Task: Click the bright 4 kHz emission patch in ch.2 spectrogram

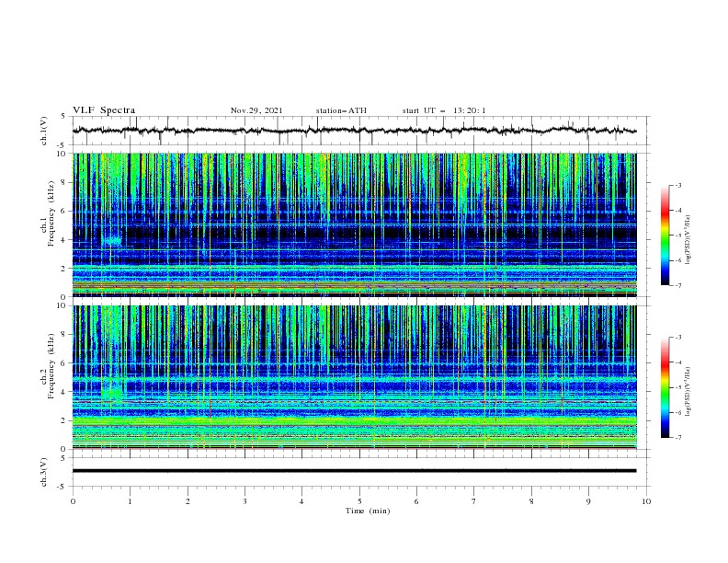Action: coord(112,392)
